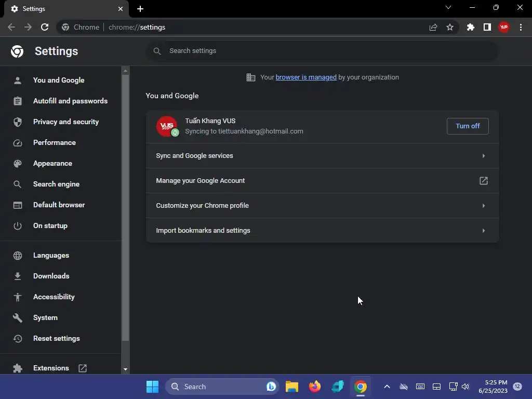Click the Default browser window icon
The height and width of the screenshot is (399, 532).
coord(18,205)
